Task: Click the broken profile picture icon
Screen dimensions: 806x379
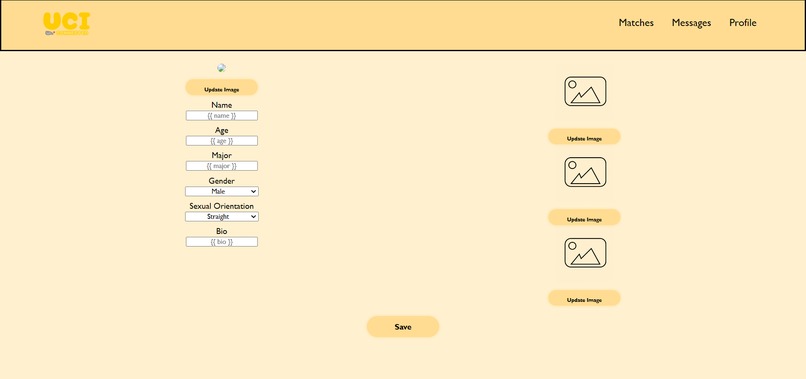Action: coord(222,68)
